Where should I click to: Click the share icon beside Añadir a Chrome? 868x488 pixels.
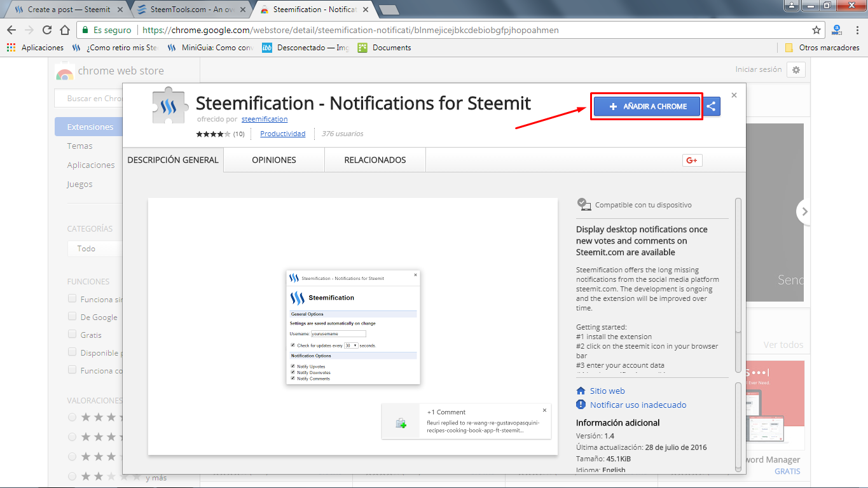(x=712, y=107)
